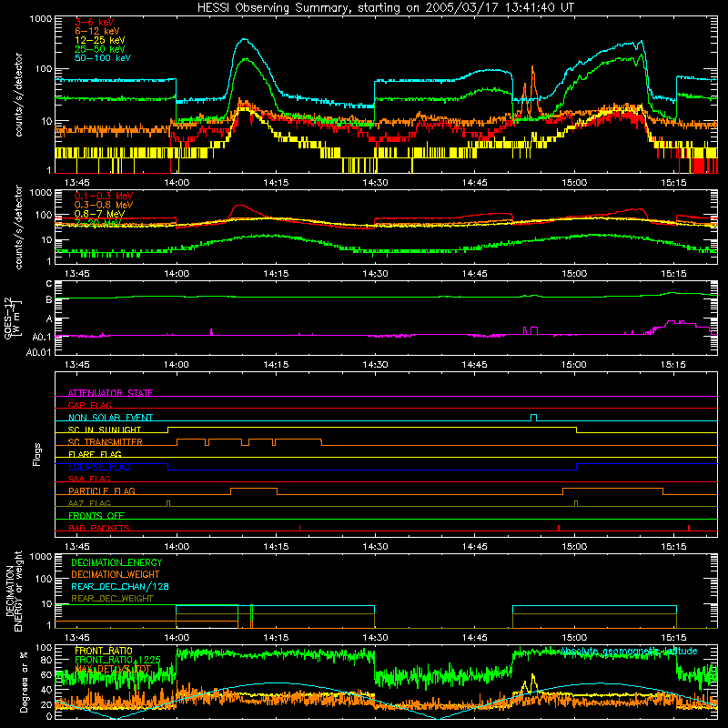Click the NON_SOLAR_EVENT flag label

tap(110, 418)
